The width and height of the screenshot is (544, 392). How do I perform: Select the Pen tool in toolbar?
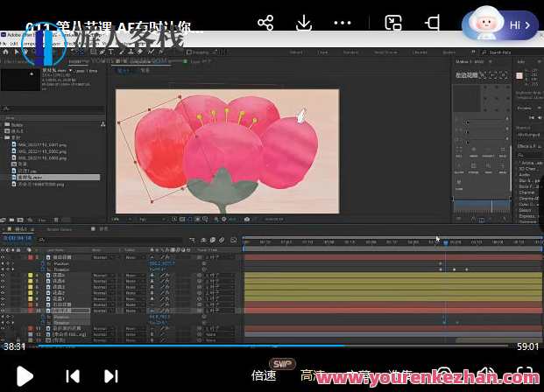point(102,52)
